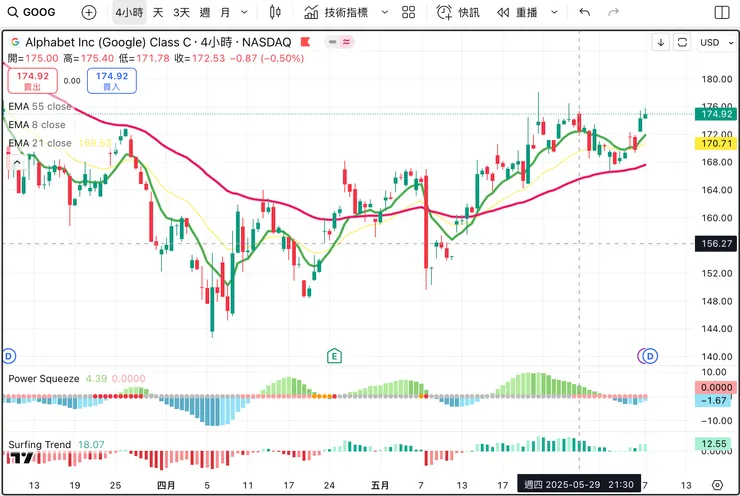Click the black 156.27 crosshair price label
The height and width of the screenshot is (496, 740).
pos(716,244)
